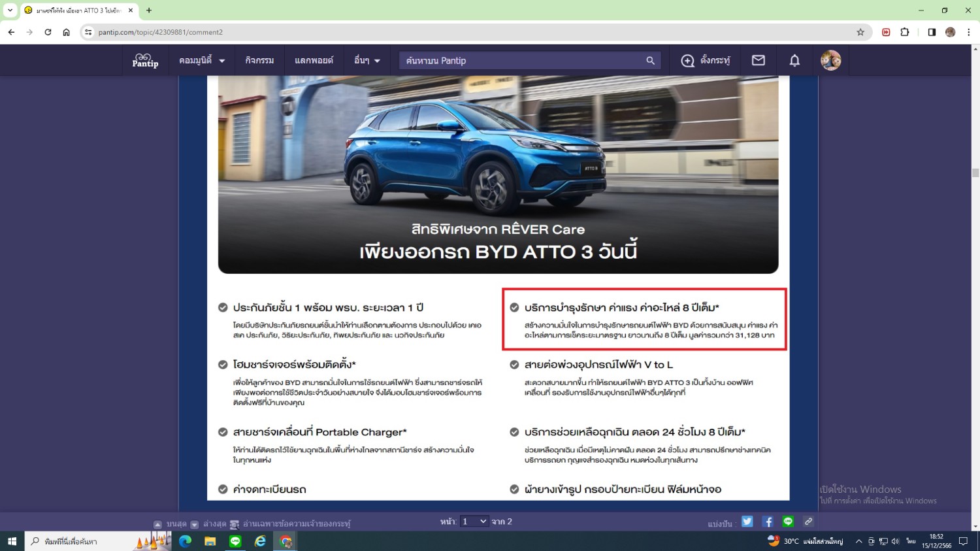Open the Windows notification center icon

963,541
